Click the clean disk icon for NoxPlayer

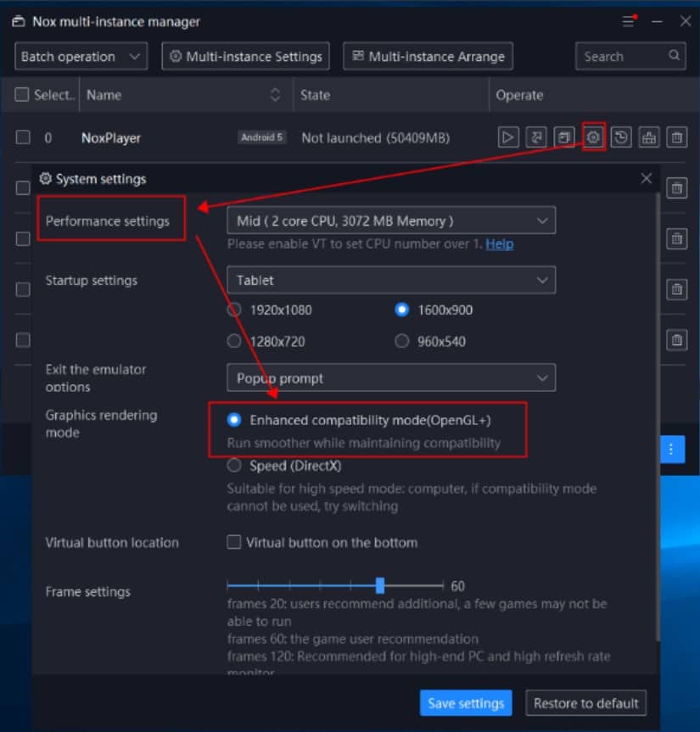[x=649, y=137]
